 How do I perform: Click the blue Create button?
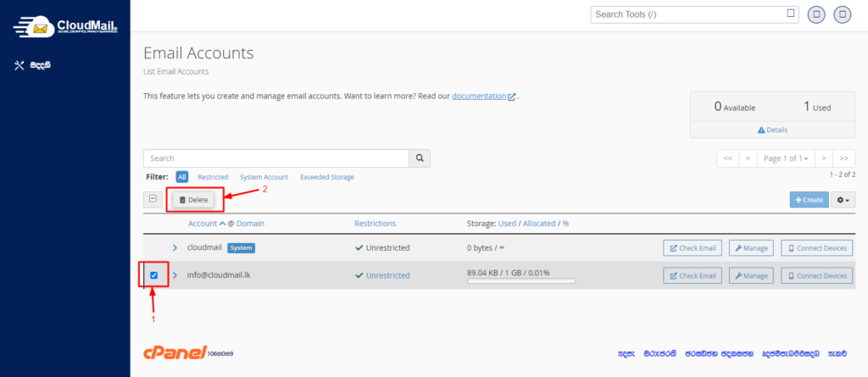point(809,200)
